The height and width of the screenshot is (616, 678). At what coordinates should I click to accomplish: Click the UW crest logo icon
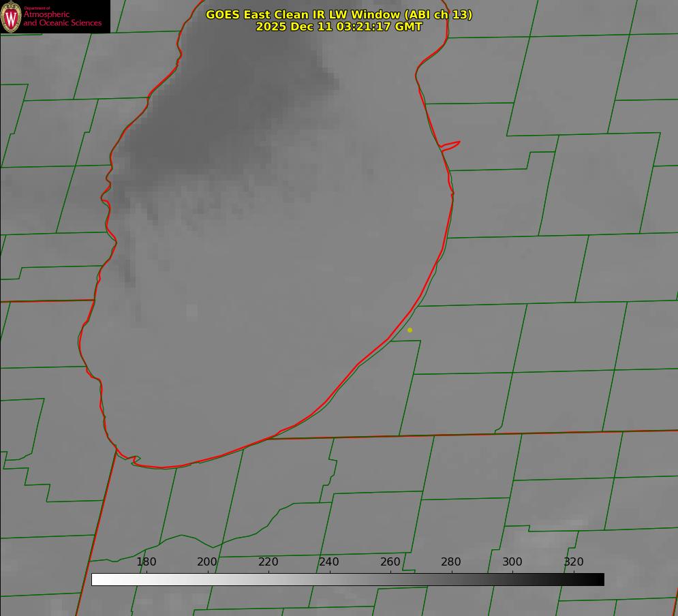11,16
